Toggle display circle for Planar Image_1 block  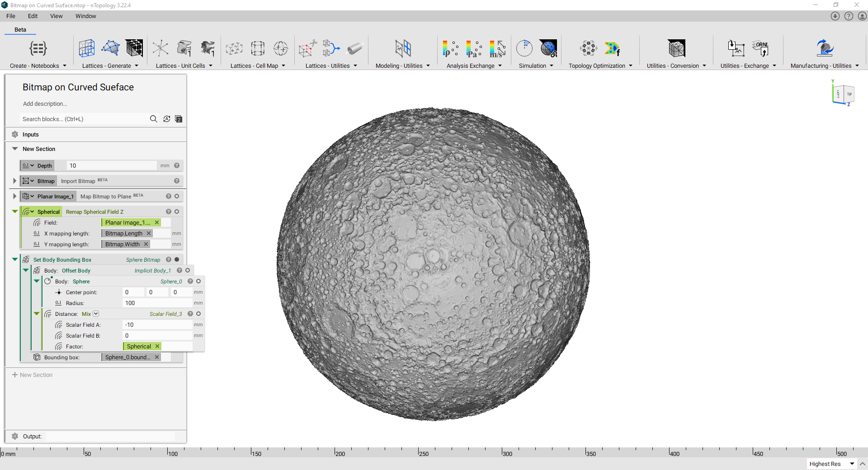click(x=177, y=196)
